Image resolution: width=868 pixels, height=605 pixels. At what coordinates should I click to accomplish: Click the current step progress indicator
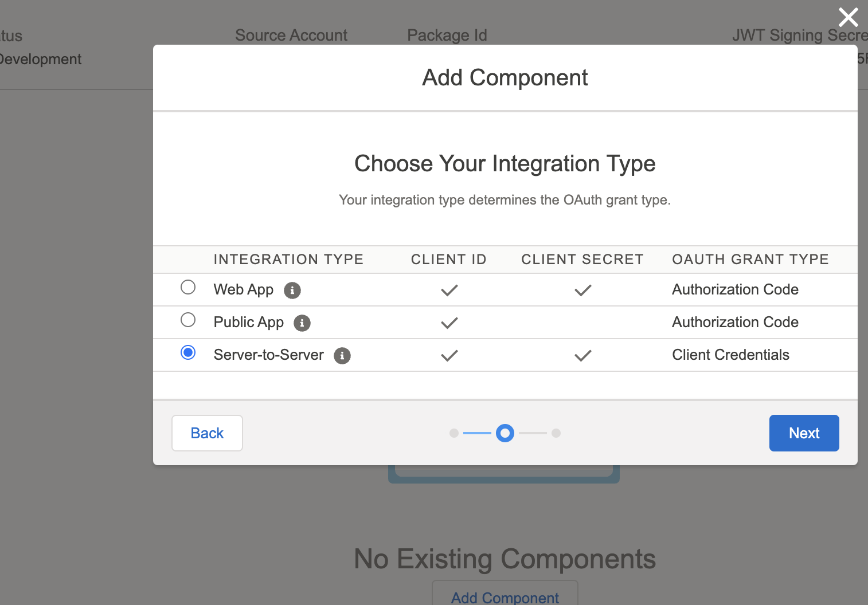[x=505, y=433]
